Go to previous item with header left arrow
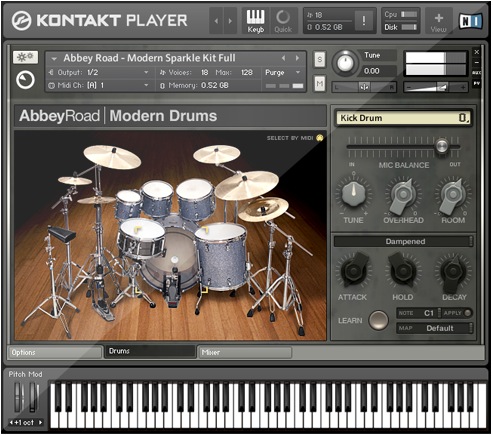Screen dimensions: 493x435 (216, 21)
